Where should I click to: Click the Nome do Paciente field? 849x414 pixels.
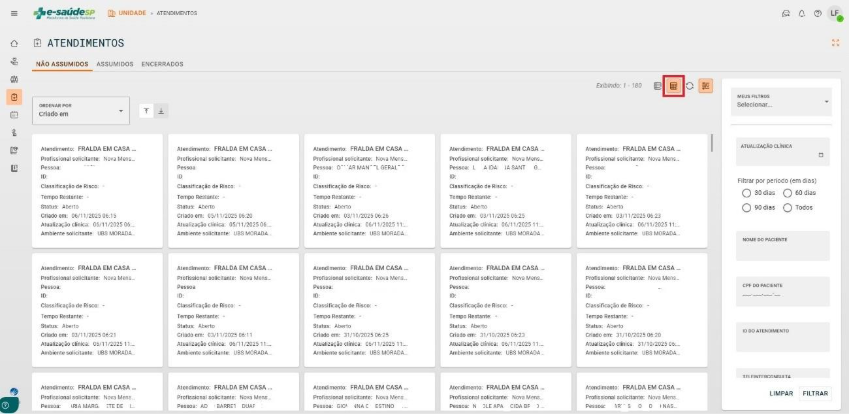coord(782,246)
